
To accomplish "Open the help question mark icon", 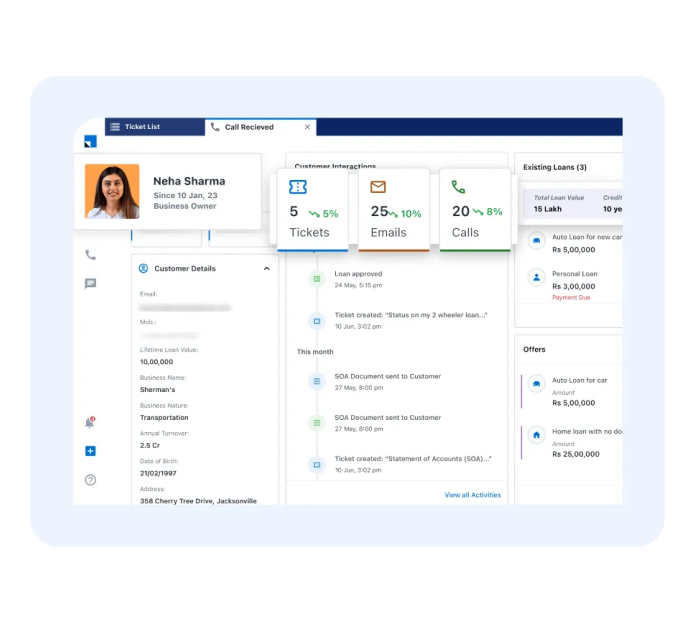I will point(90,480).
